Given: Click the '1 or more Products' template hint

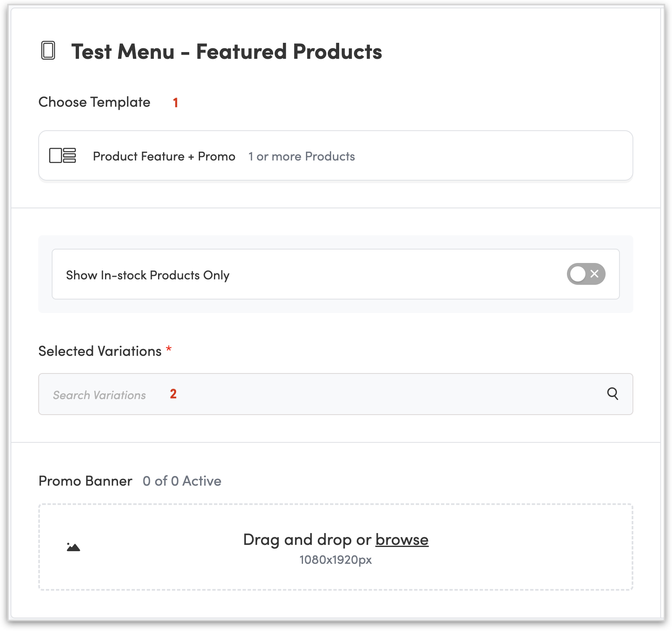Looking at the screenshot, I should (301, 156).
